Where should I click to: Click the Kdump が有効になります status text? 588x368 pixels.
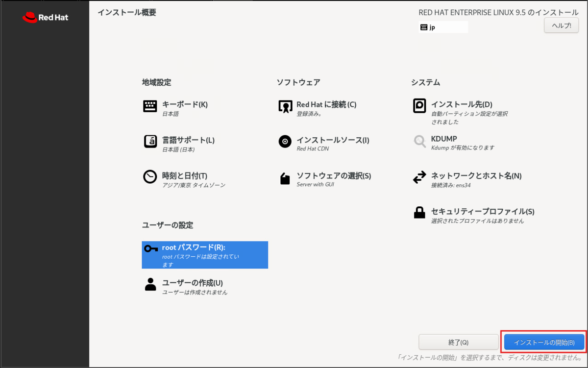[x=463, y=147]
